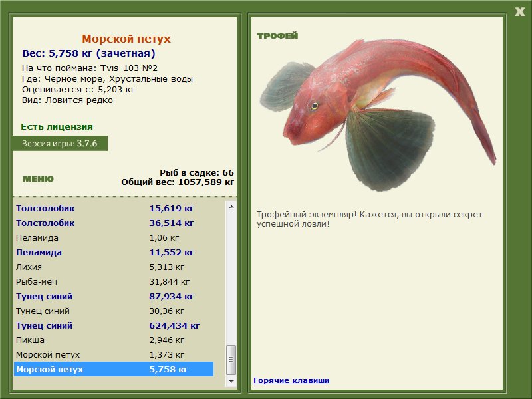The width and height of the screenshot is (532, 399).
Task: Click the На что поймана: Tvis-103 №2 line
Action: coord(90,68)
